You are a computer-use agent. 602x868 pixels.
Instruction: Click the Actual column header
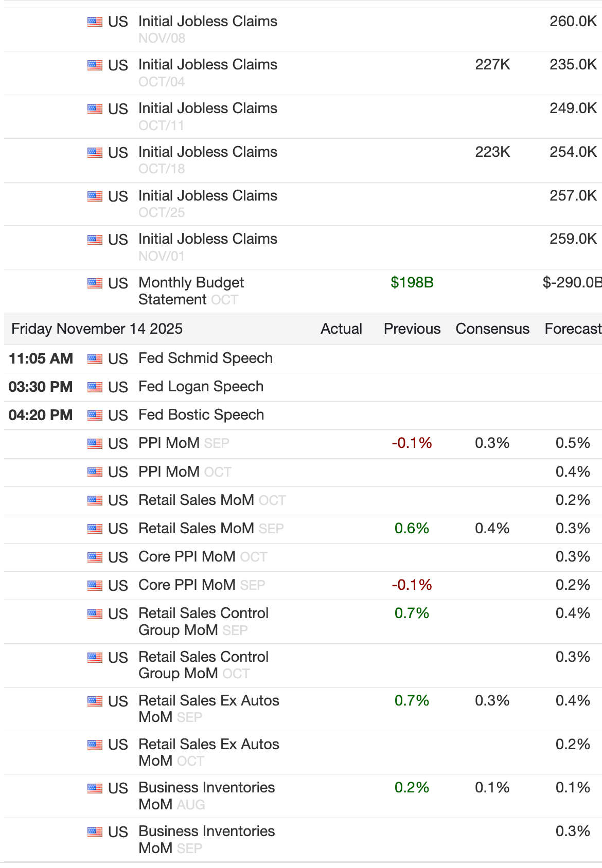(341, 329)
